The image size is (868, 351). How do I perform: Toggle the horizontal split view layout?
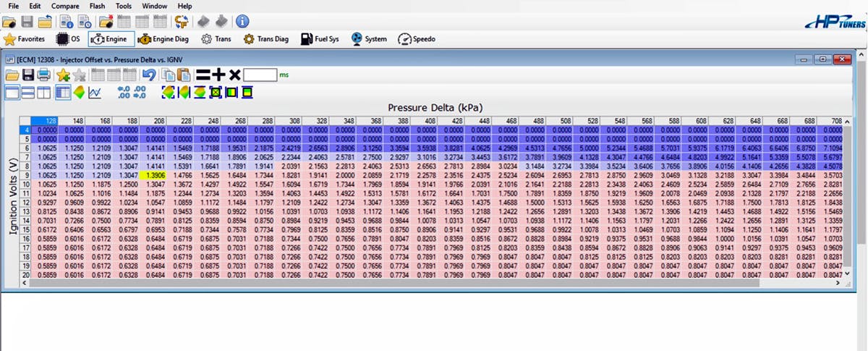coord(28,93)
